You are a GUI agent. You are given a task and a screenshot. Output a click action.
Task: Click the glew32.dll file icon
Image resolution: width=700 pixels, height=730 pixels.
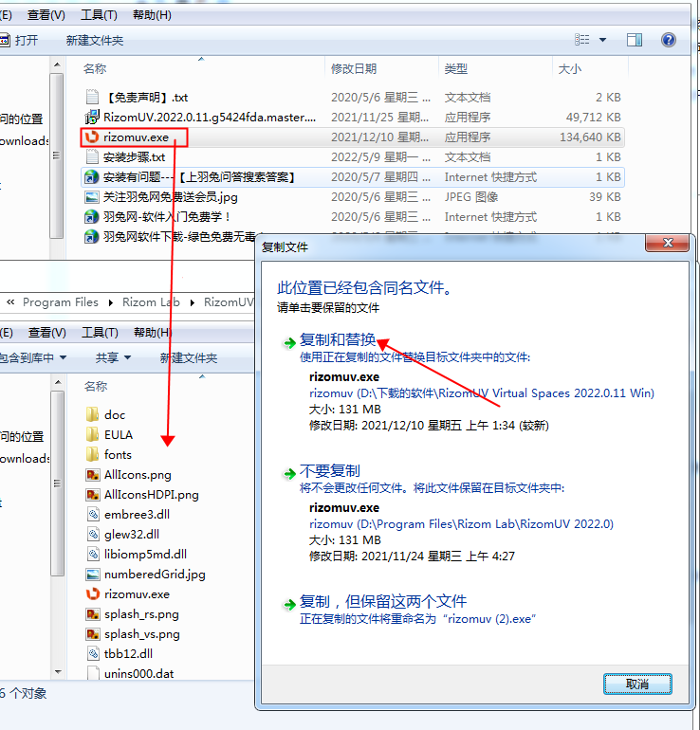click(x=93, y=535)
